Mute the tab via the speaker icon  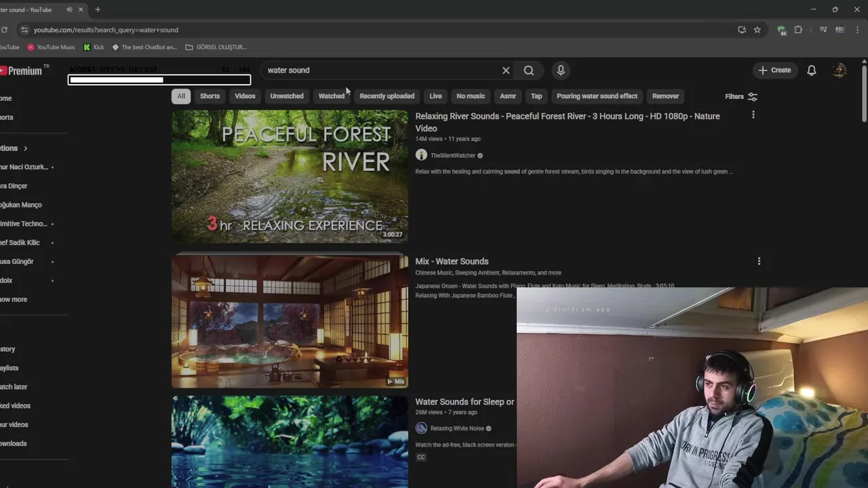click(x=69, y=9)
